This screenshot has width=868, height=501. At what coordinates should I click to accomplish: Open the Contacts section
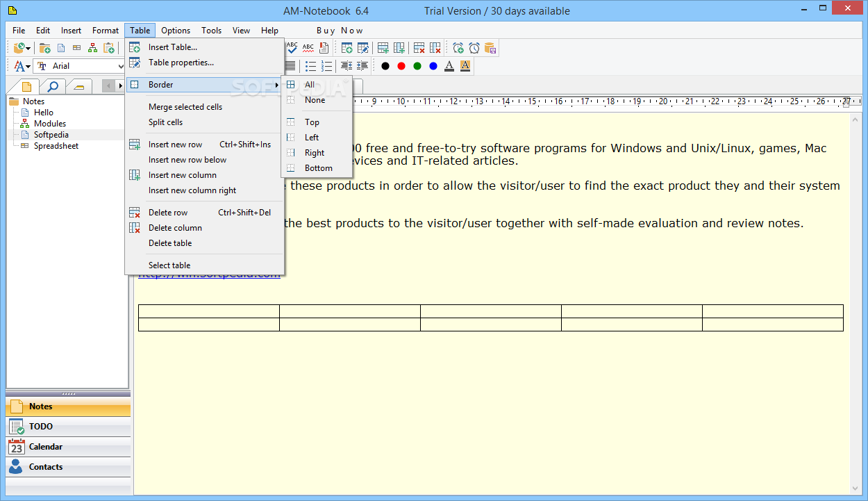pyautogui.click(x=68, y=467)
